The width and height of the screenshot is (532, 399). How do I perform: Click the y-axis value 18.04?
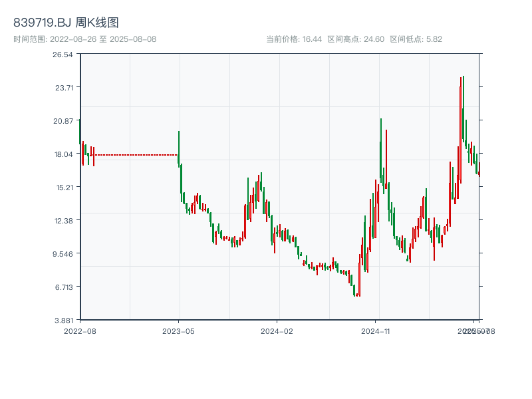click(64, 154)
